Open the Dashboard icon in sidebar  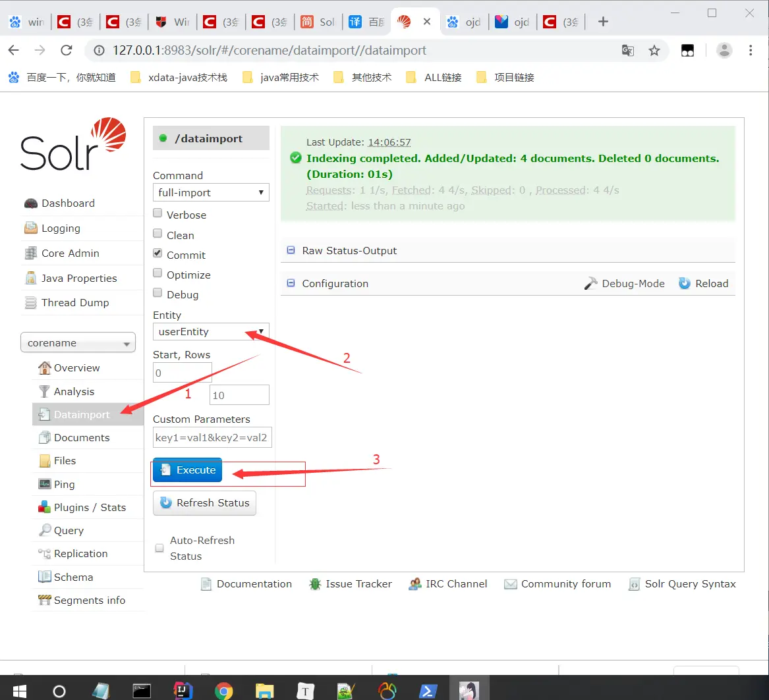31,203
